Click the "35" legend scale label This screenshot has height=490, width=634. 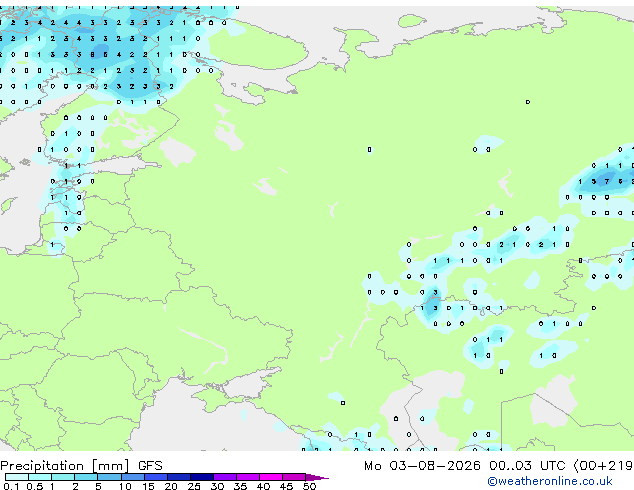click(x=240, y=486)
